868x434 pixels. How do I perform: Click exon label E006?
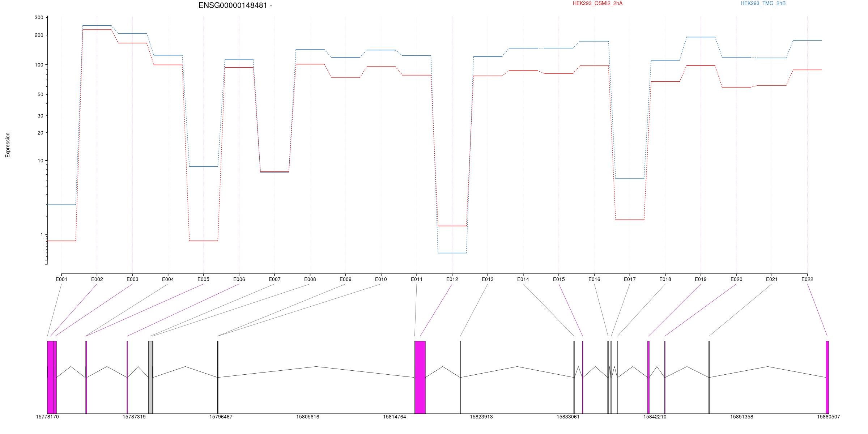tap(239, 279)
